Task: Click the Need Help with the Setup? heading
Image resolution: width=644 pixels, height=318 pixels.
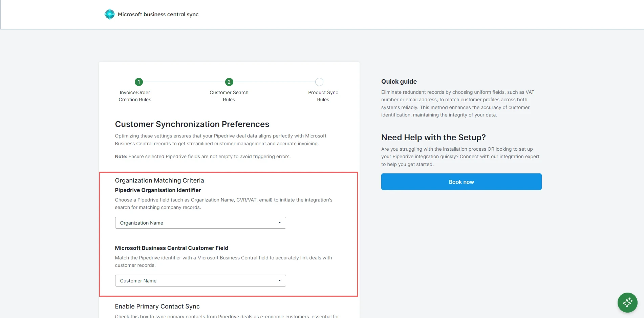Action: pos(433,137)
